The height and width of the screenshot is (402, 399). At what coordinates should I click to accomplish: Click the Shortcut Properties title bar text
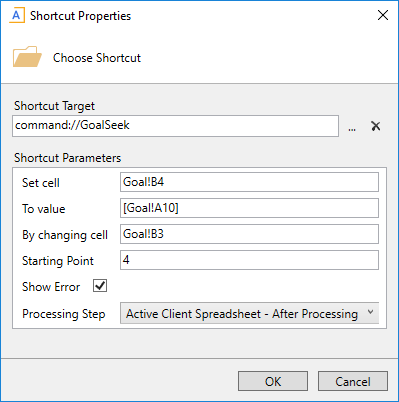point(80,16)
